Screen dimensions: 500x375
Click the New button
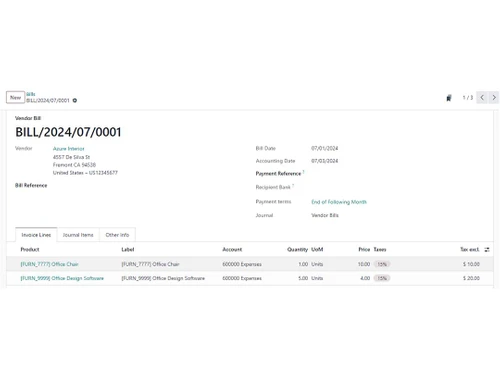(15, 97)
